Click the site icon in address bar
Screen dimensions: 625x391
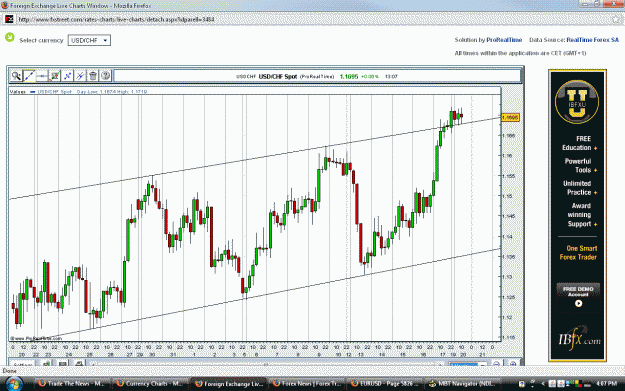click(x=9, y=19)
